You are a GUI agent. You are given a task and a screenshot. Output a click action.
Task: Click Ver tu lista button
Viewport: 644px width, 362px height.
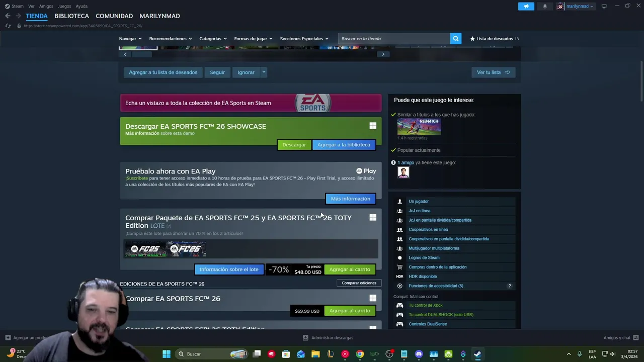point(493,72)
